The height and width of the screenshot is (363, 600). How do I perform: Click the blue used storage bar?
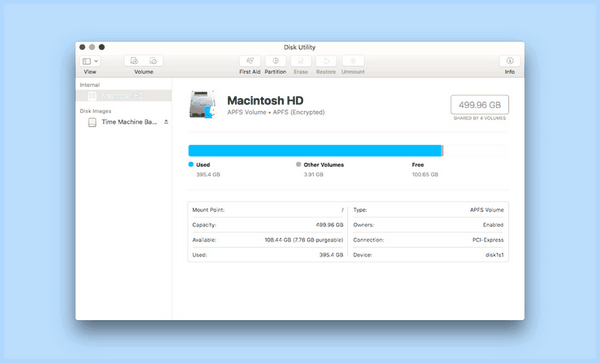click(315, 151)
